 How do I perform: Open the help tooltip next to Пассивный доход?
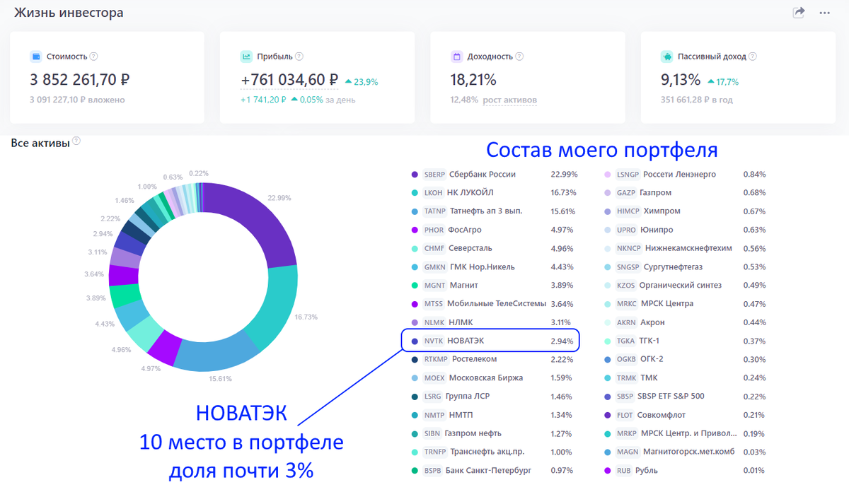(x=752, y=57)
